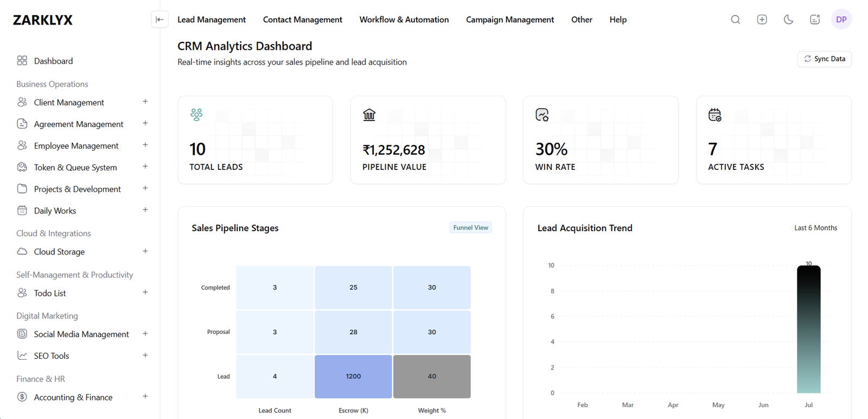Expand Employee Management with its plus
This screenshot has height=419, width=868.
[x=145, y=145]
